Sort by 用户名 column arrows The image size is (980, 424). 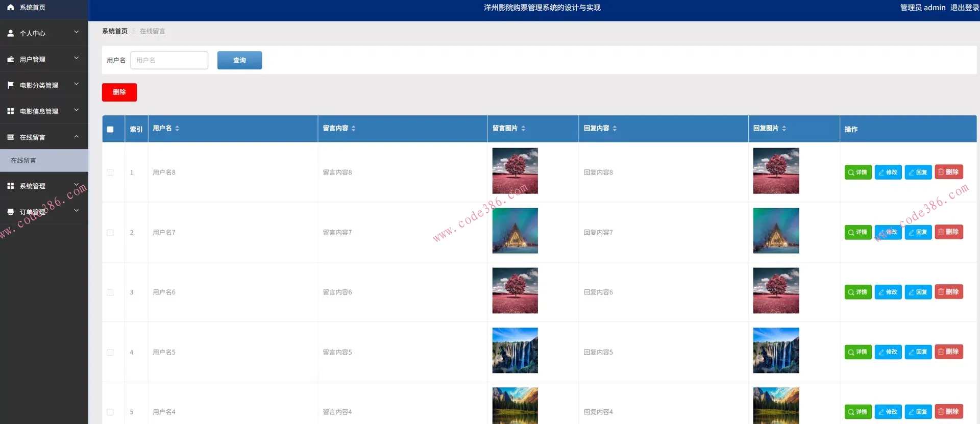click(x=177, y=129)
